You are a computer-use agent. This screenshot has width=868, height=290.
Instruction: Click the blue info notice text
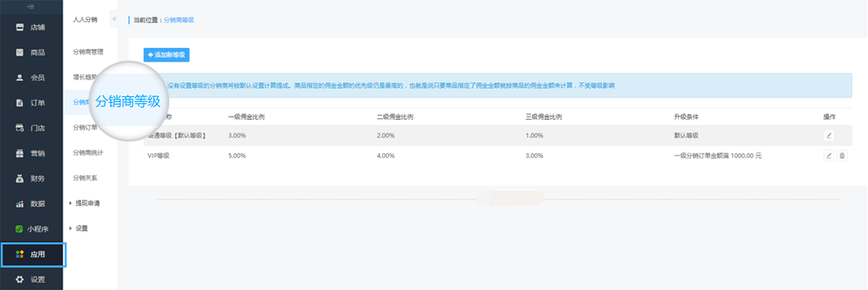(x=391, y=86)
